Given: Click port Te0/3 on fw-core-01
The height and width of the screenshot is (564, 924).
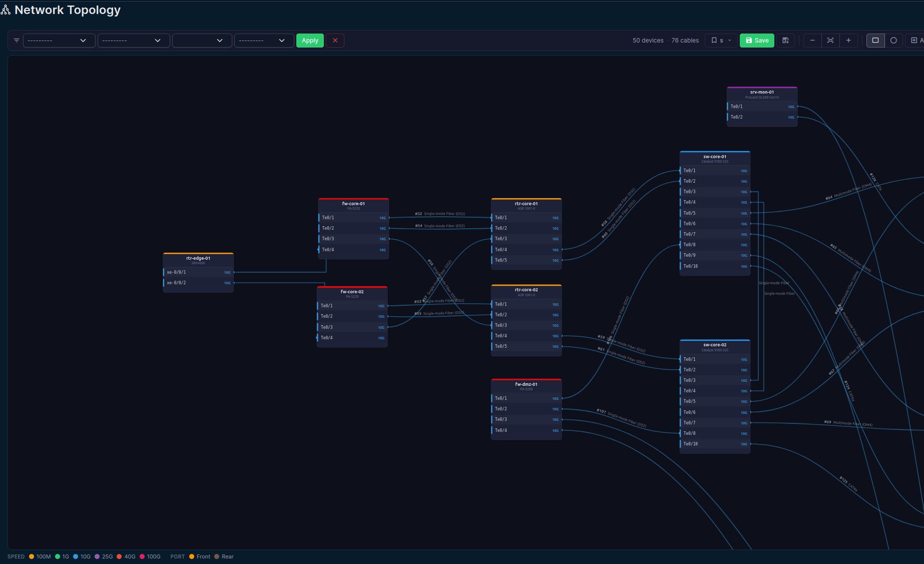Looking at the screenshot, I should tap(353, 239).
